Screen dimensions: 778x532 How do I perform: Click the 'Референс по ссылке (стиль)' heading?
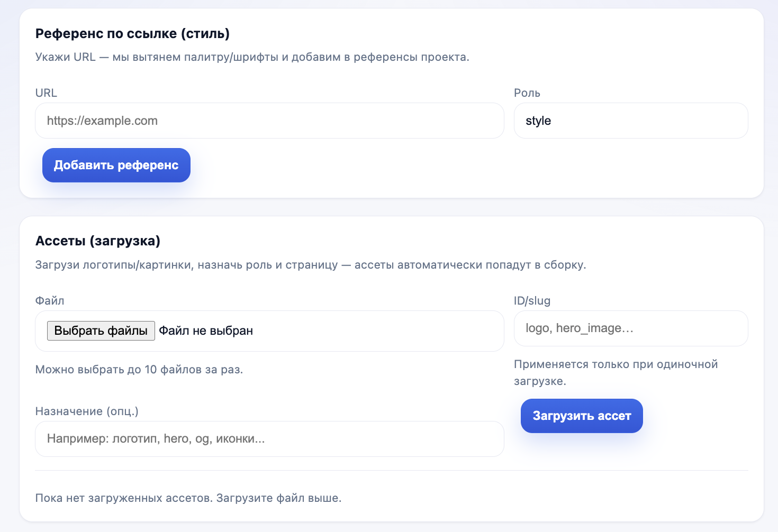pos(132,34)
